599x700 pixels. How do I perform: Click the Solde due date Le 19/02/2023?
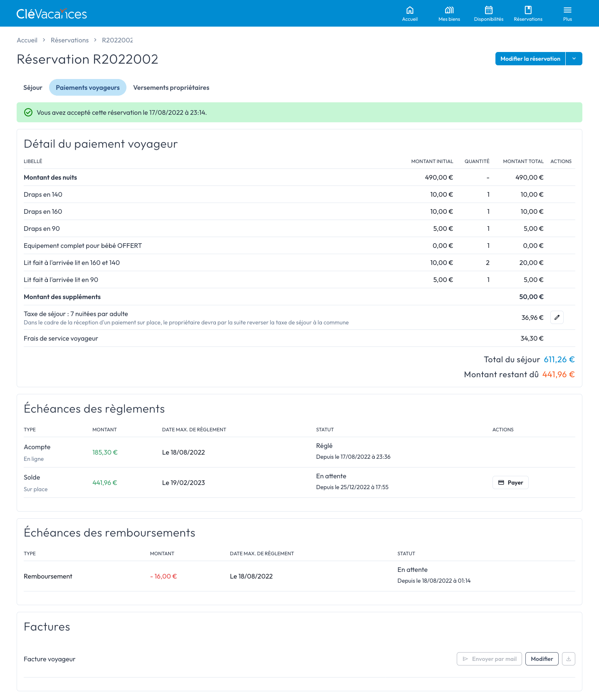[183, 482]
